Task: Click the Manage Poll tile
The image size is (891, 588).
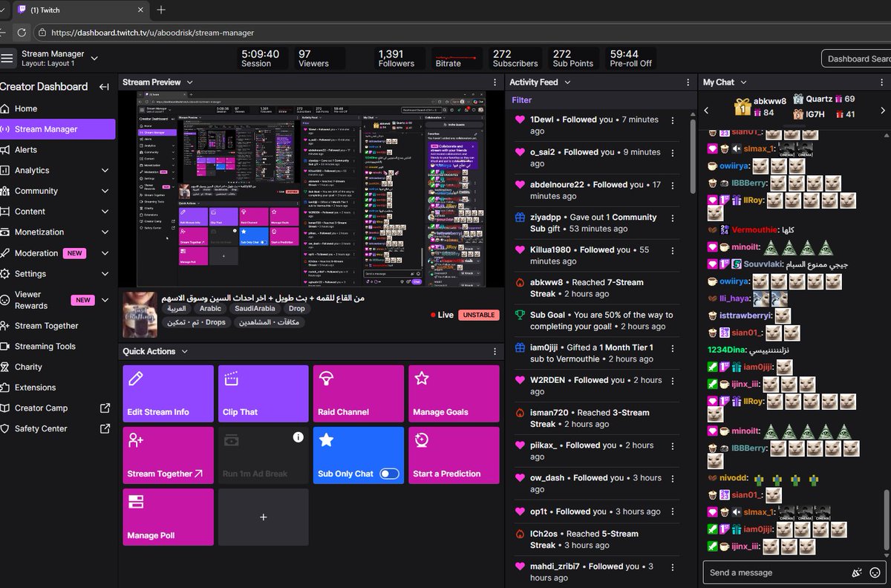Action: click(168, 517)
